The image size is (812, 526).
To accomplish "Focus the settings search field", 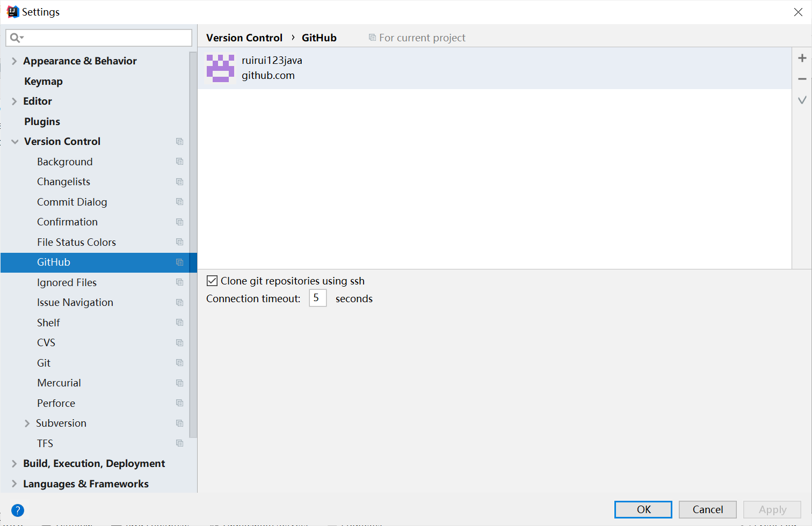I will point(99,38).
